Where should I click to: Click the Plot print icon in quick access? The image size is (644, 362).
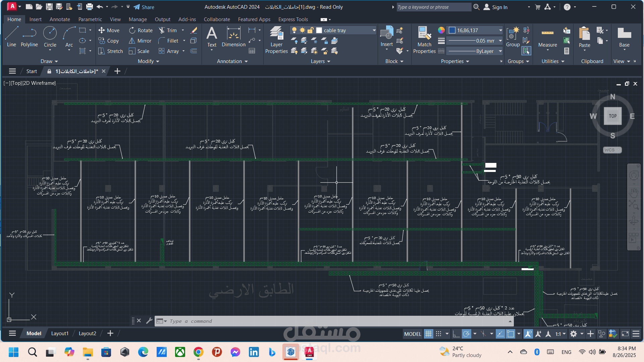coord(90,7)
